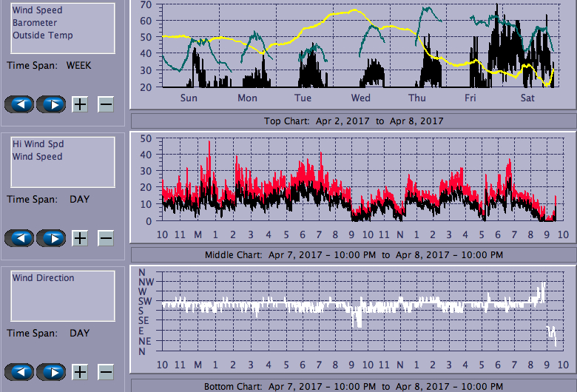Viewport: 577px width, 392px height.
Task: Click the Wed label on the weekly chart axis
Action: [x=361, y=98]
